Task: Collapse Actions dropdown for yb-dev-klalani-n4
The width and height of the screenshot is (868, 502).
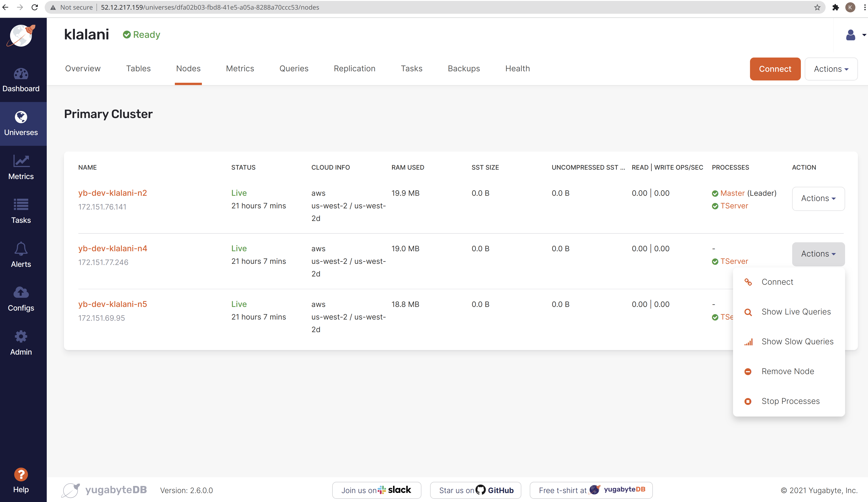Action: pos(818,254)
